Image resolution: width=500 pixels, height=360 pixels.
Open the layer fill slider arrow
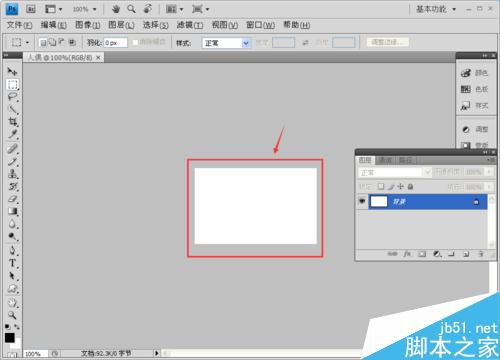point(489,187)
